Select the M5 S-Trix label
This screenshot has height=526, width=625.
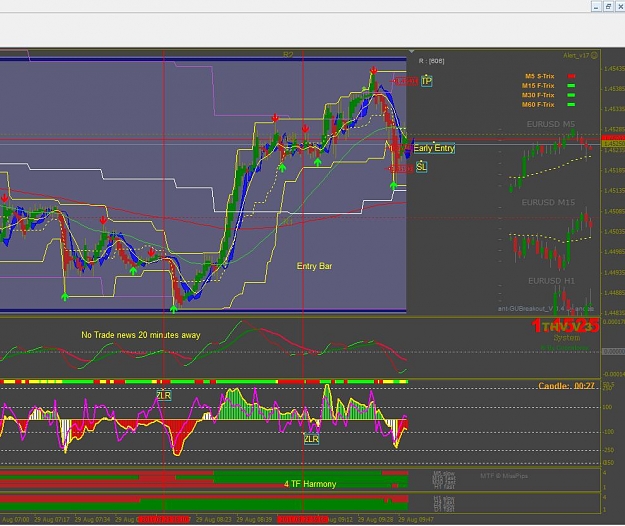[539, 76]
